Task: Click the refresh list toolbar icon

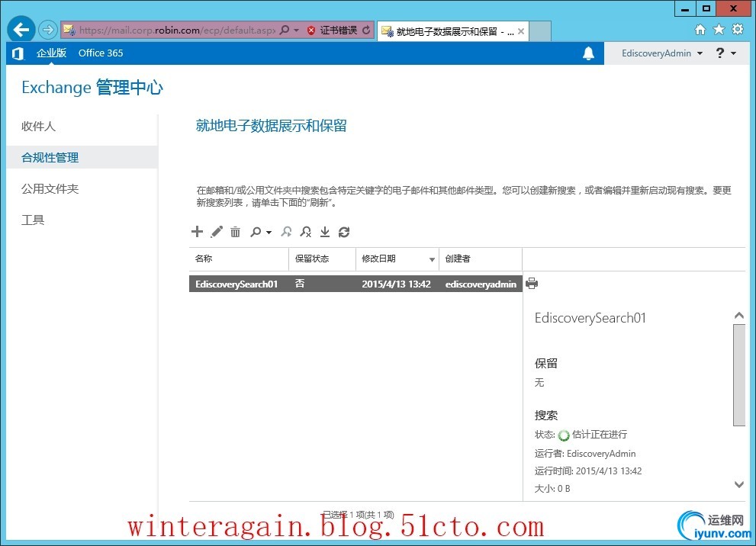Action: click(x=344, y=232)
